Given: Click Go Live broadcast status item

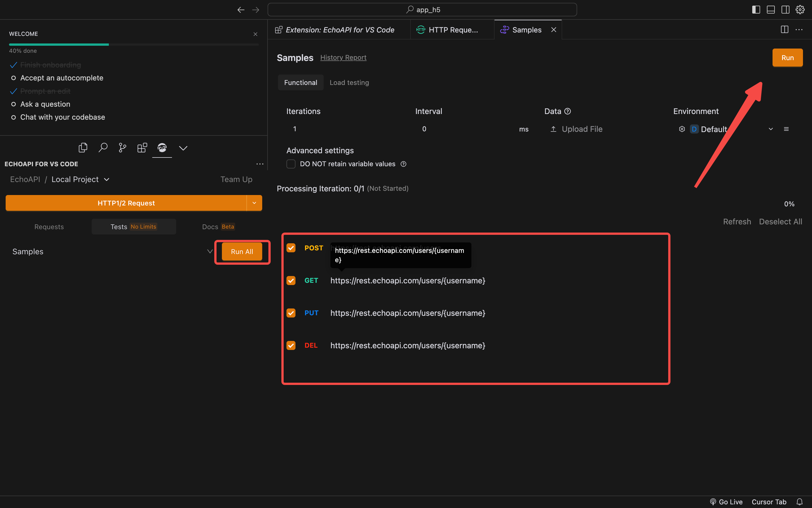Looking at the screenshot, I should (726, 502).
